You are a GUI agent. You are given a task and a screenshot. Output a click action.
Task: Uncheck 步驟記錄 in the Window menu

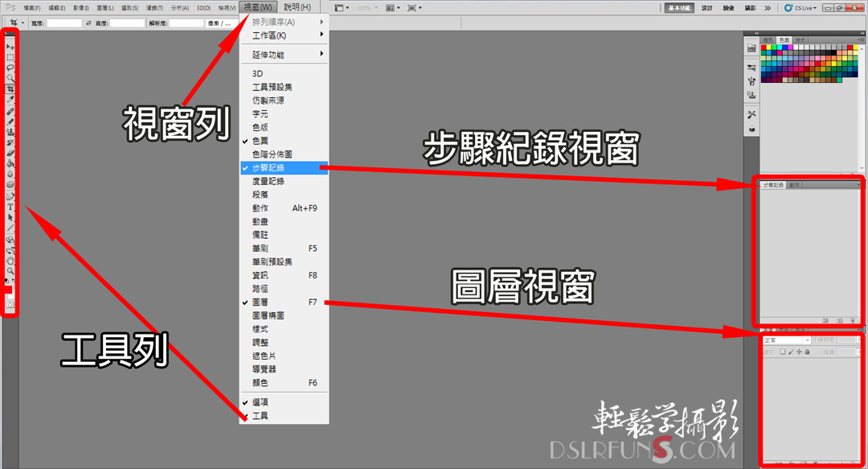click(268, 168)
